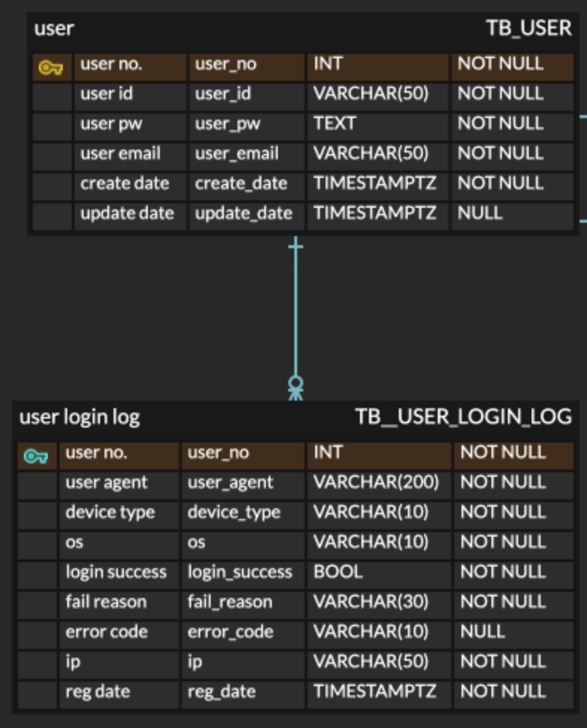Viewport: 587px width, 728px height.
Task: Click the TIMESTAMPTZ type of reg_date
Action: (x=379, y=695)
